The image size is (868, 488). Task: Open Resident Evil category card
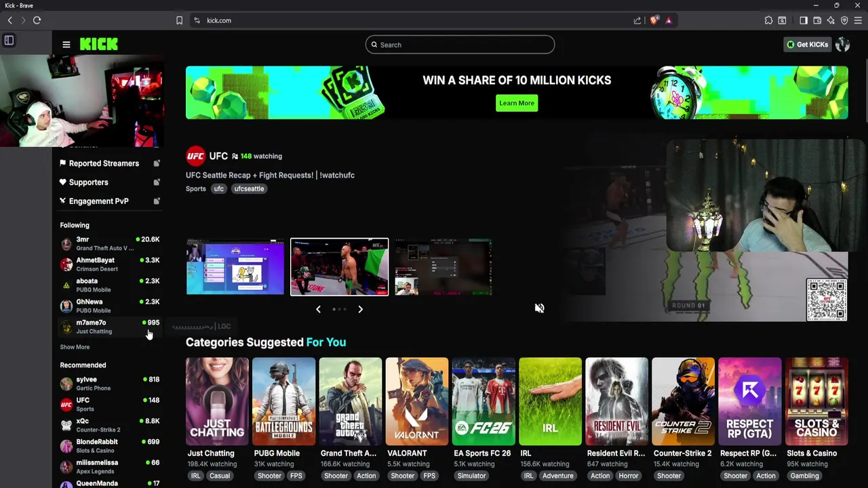click(616, 401)
